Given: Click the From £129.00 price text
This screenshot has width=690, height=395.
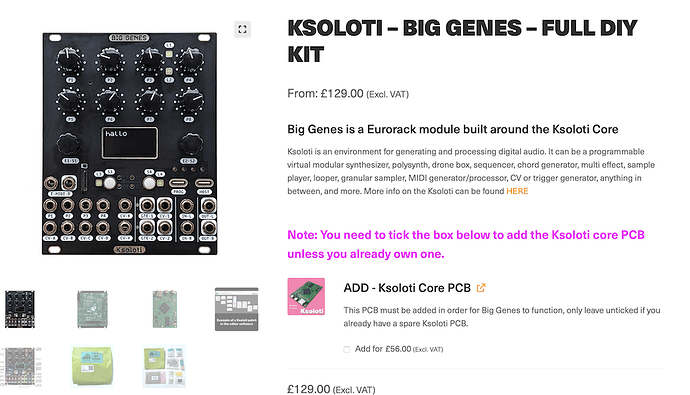Looking at the screenshot, I should coord(348,94).
